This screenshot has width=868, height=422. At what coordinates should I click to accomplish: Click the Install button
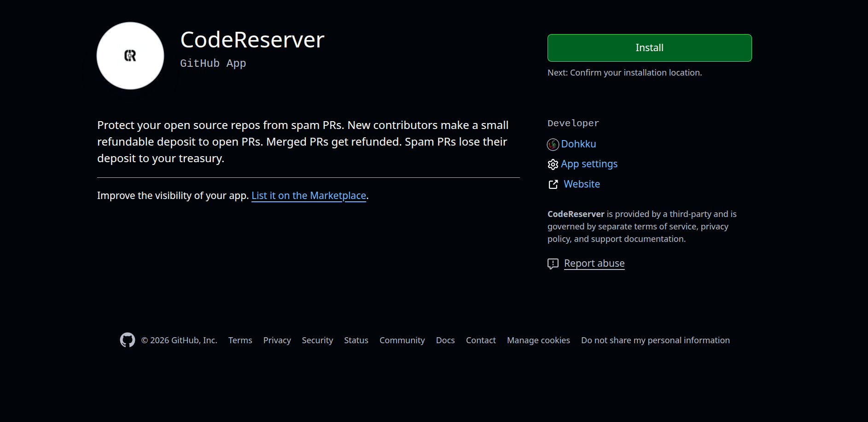(x=649, y=47)
